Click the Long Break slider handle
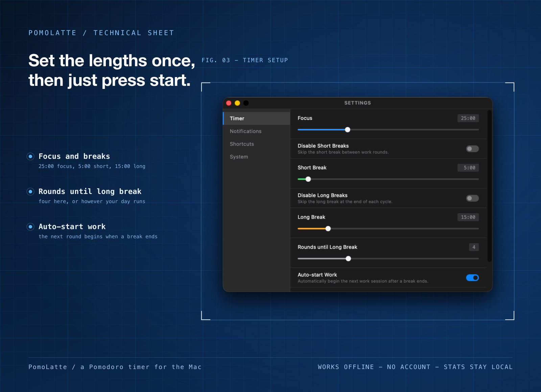Image resolution: width=541 pixels, height=392 pixels. click(x=328, y=229)
